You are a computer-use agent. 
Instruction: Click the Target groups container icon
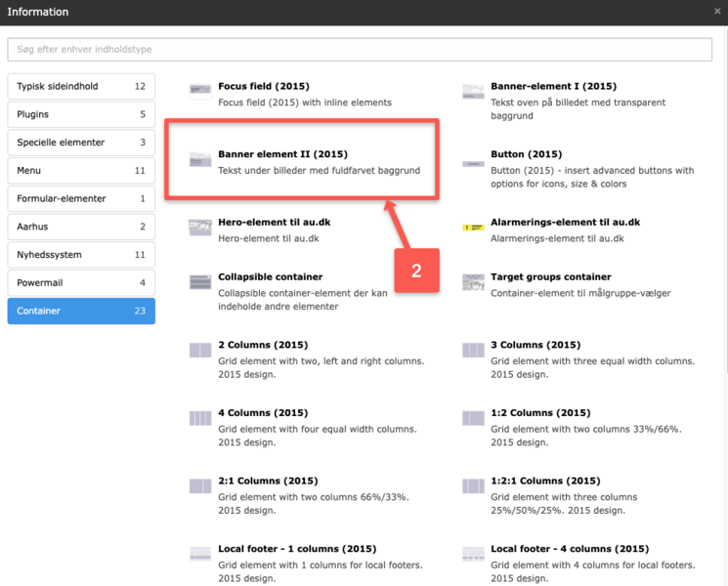coord(473,281)
